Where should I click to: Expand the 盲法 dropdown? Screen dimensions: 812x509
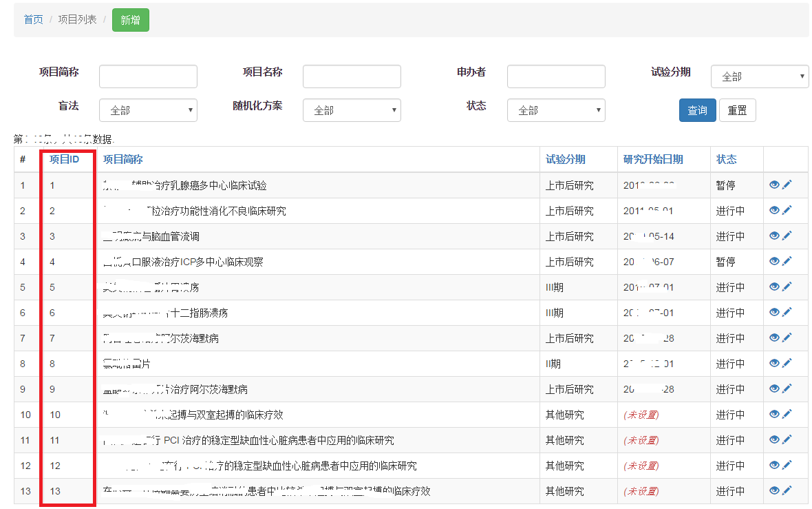[148, 110]
